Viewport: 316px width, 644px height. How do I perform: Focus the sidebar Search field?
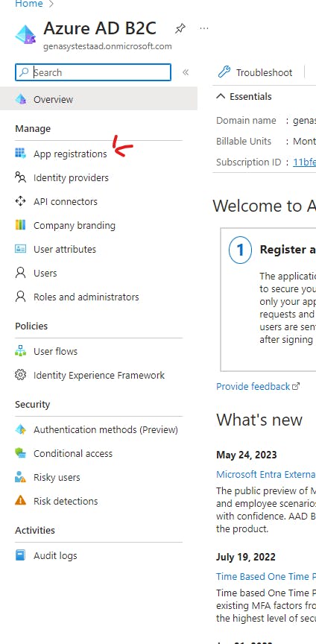coord(93,72)
